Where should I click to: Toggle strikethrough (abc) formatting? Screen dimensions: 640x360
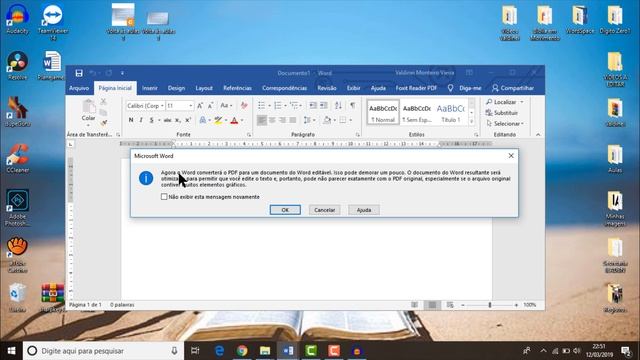pyautogui.click(x=167, y=120)
